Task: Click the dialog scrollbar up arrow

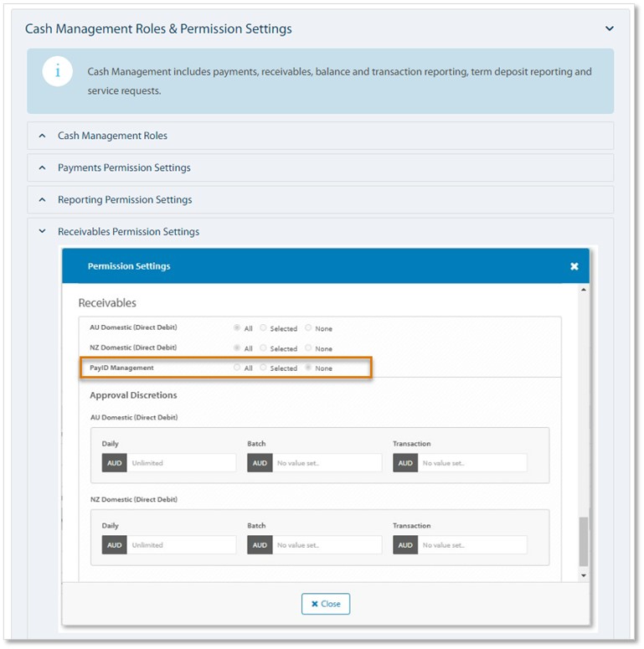Action: point(584,290)
